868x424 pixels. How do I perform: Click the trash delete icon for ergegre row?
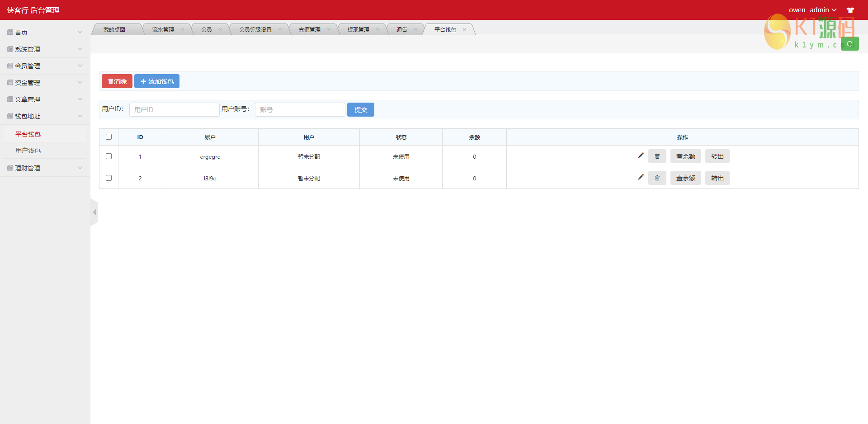point(657,156)
